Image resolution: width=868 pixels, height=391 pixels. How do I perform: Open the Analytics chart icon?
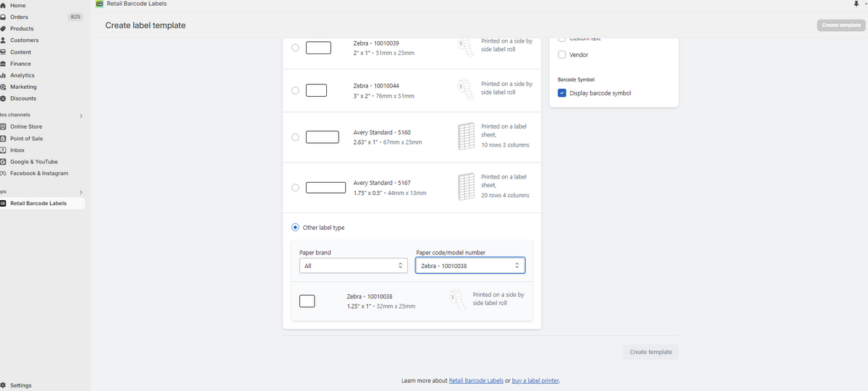[3, 75]
